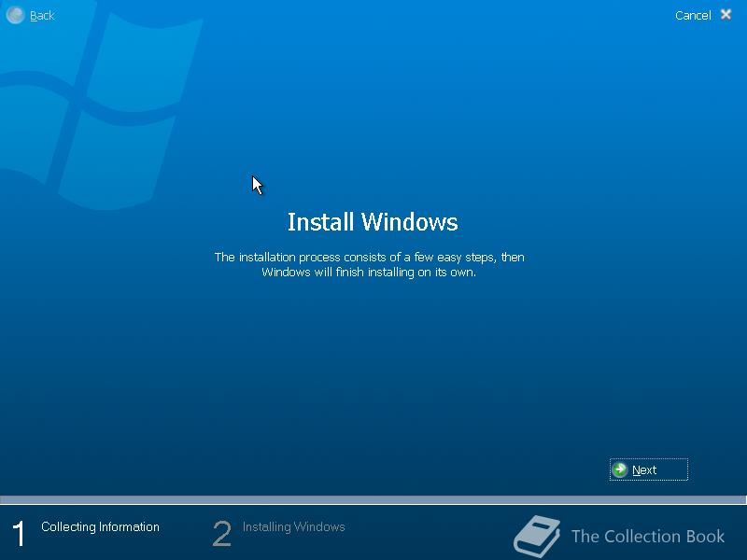Click the Back text label
This screenshot has width=747, height=560.
tap(42, 16)
